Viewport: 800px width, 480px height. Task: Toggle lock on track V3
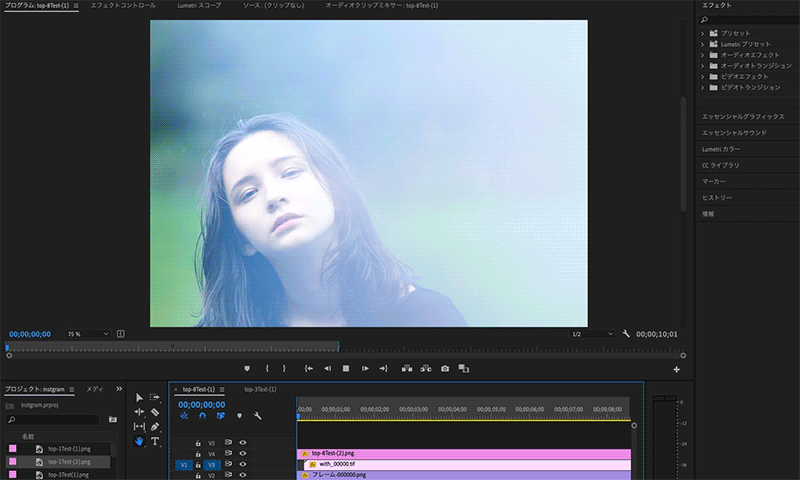coord(198,465)
